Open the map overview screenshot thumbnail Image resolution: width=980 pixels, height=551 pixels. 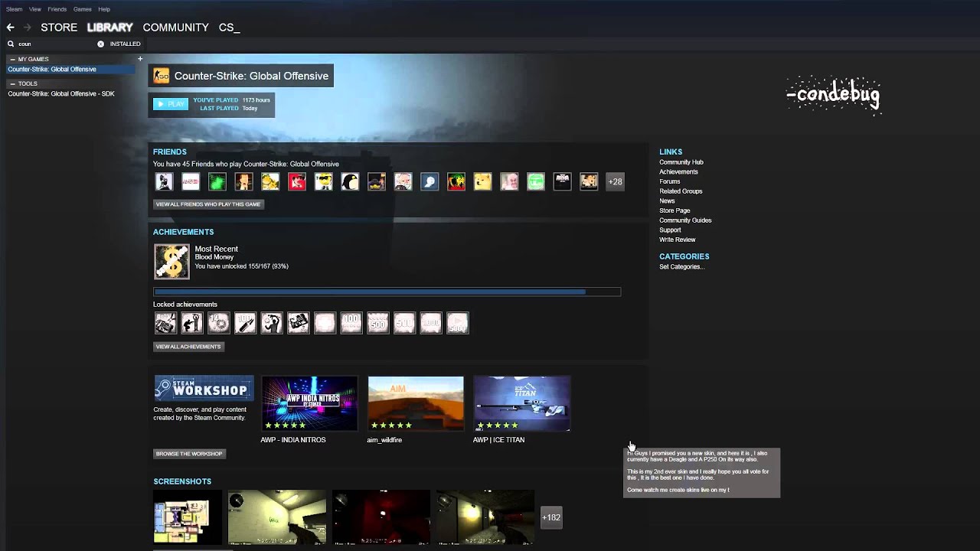188,517
